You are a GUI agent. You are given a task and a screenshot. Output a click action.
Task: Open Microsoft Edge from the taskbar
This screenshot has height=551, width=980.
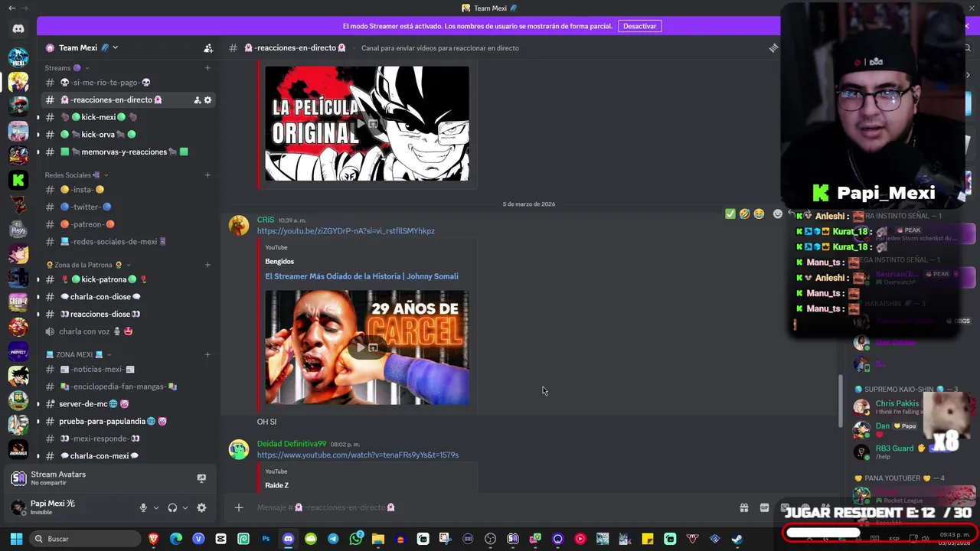pos(176,539)
